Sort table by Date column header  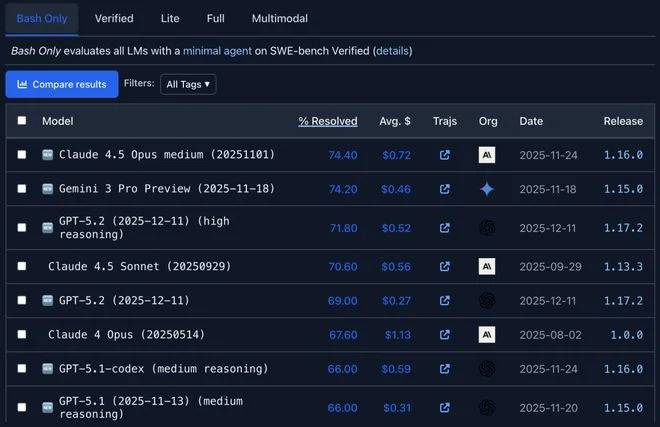tap(531, 121)
